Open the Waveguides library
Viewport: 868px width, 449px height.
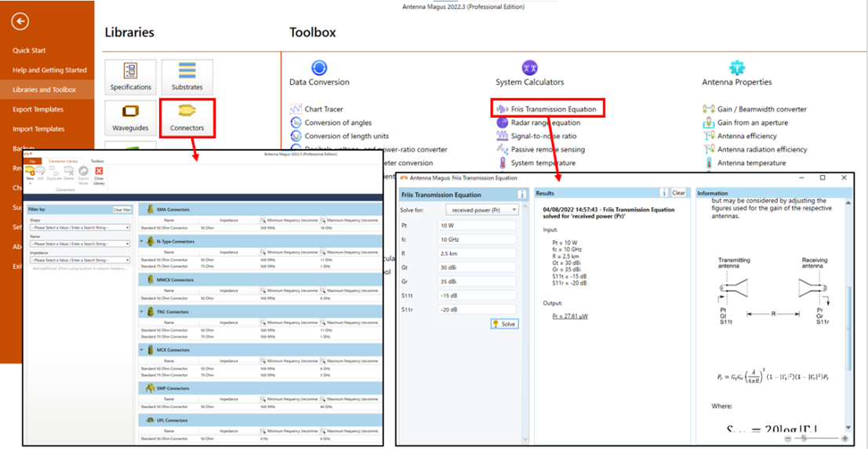[130, 117]
